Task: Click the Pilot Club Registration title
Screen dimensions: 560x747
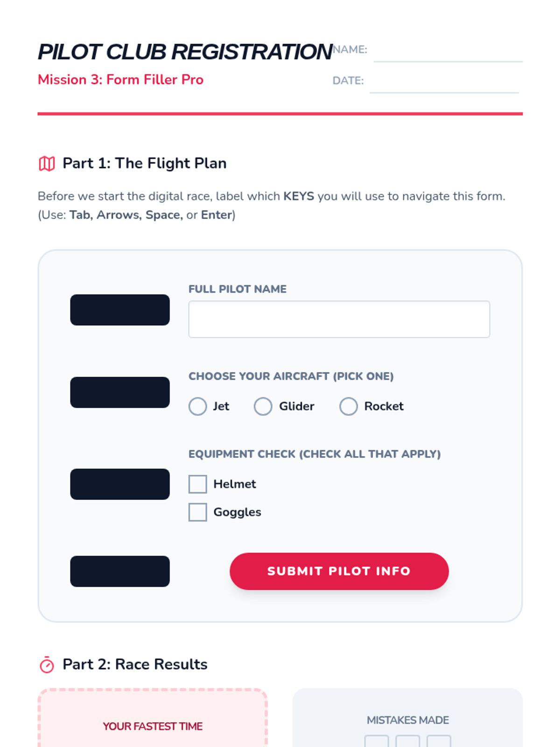Action: point(185,52)
